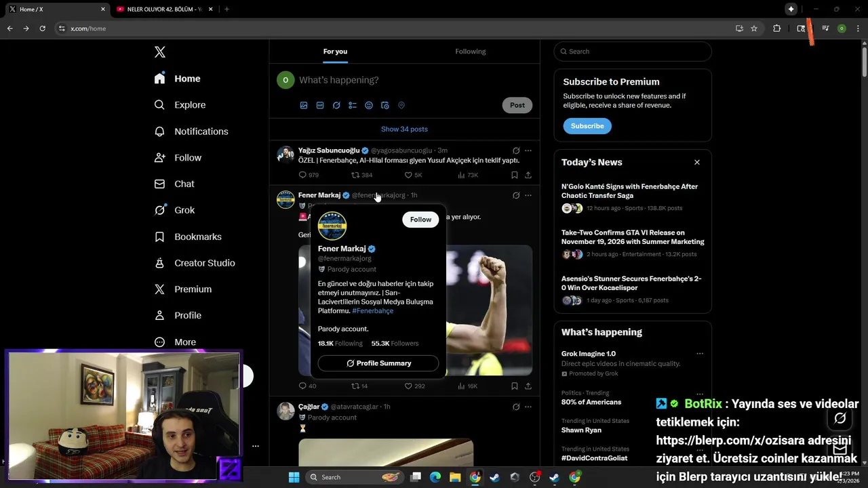Open Chrome's three-dot menu
This screenshot has height=488, width=868.
pos(858,28)
